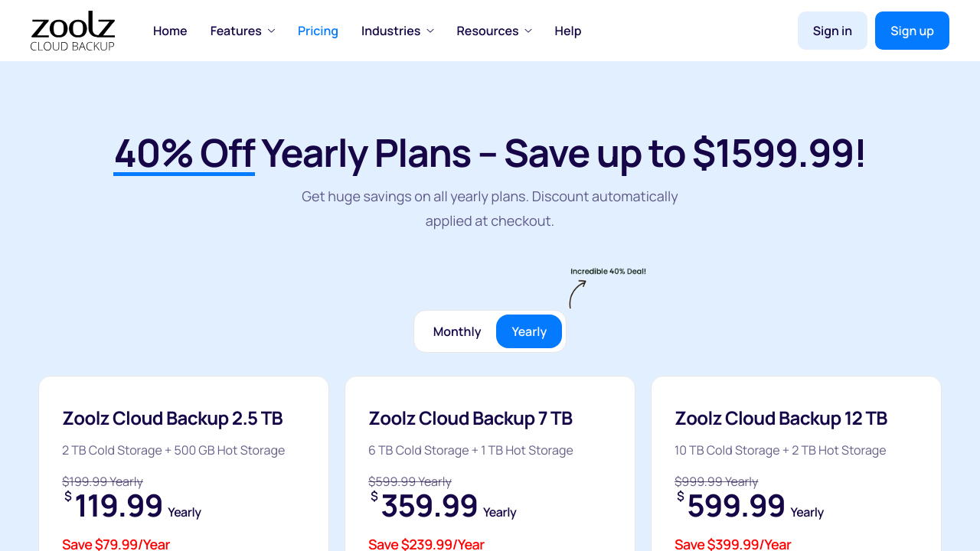This screenshot has height=551, width=980.
Task: Click the Incredible 40% Deal label
Action: (608, 272)
